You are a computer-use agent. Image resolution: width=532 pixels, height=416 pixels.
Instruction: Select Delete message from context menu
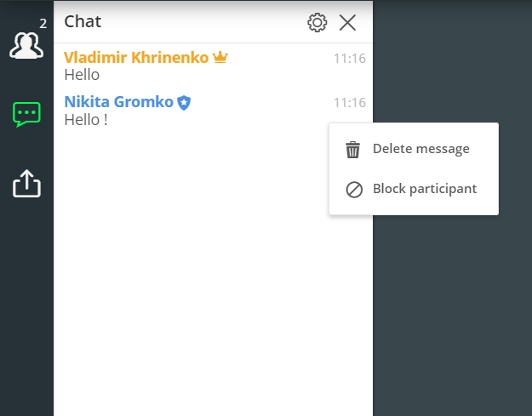[414, 149]
